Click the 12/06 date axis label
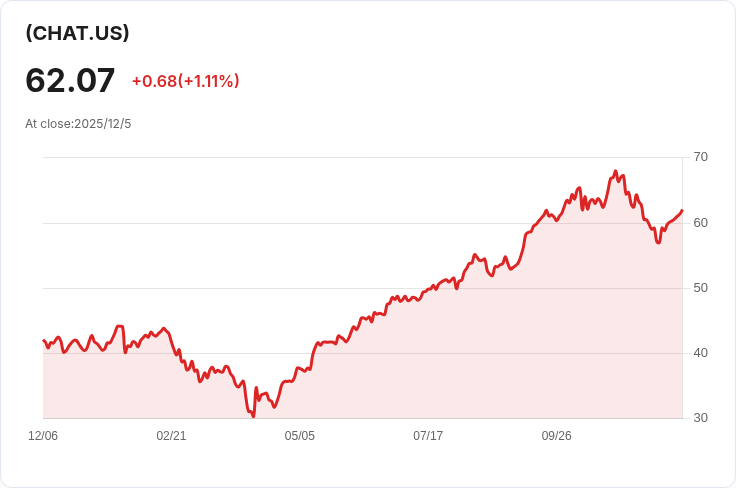Viewport: 736px width, 488px height. [x=43, y=435]
